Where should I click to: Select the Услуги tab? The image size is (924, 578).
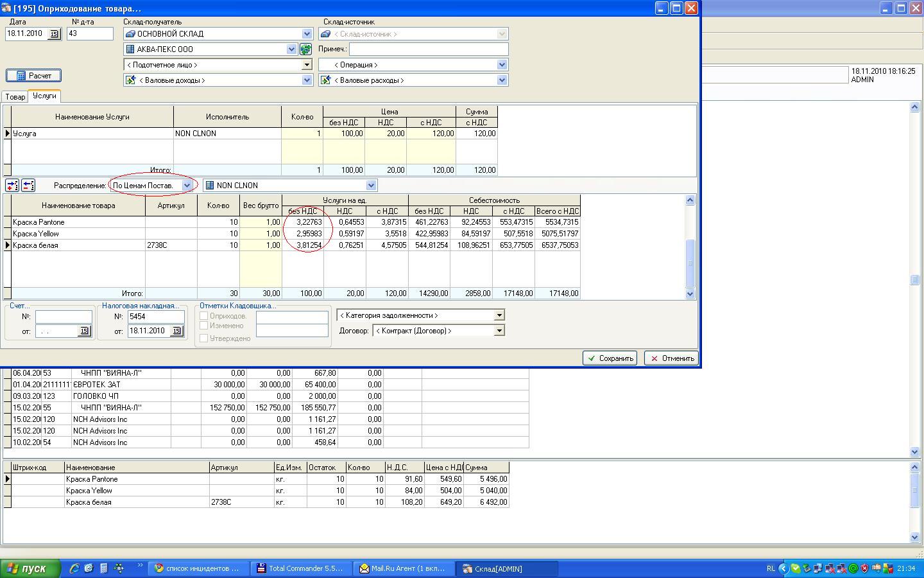coord(44,96)
